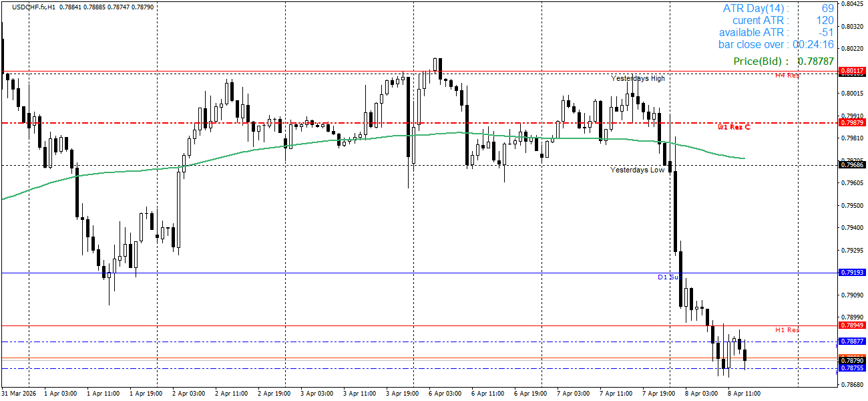868x401 pixels.
Task: Click the 0.80320 price axis value
Action: point(852,26)
